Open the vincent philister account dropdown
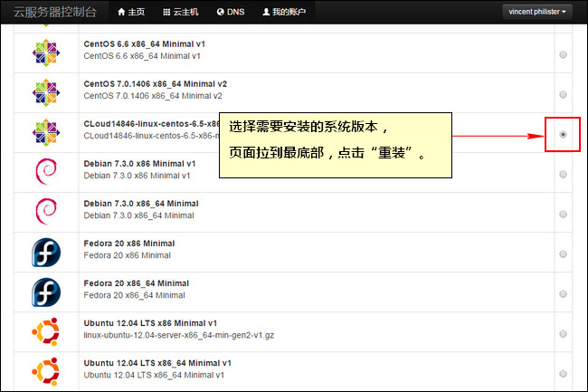 click(x=537, y=12)
